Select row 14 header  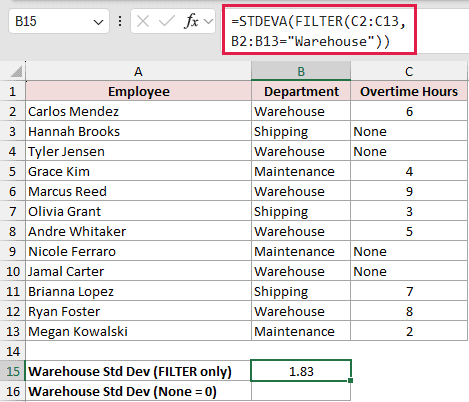[x=13, y=351]
